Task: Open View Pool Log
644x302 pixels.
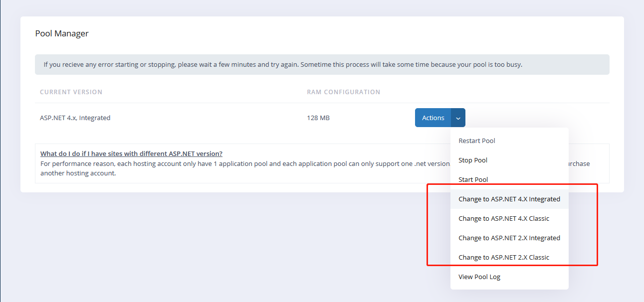Action: 479,277
